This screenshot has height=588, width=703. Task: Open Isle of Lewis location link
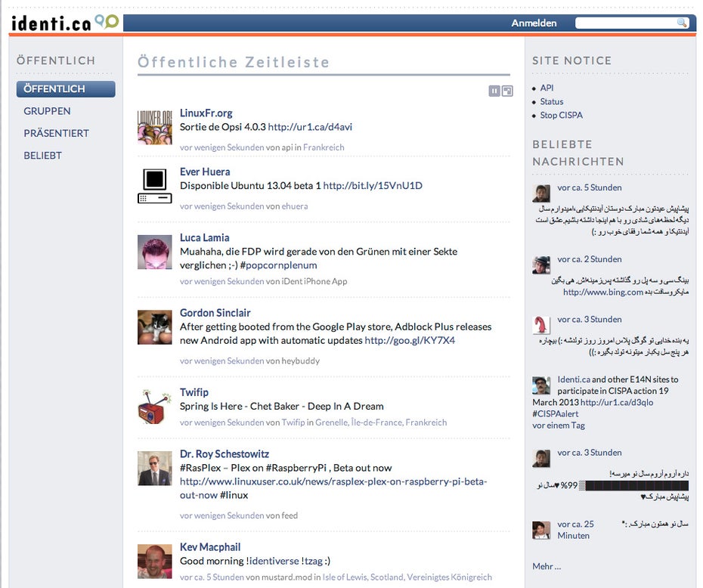point(407,577)
